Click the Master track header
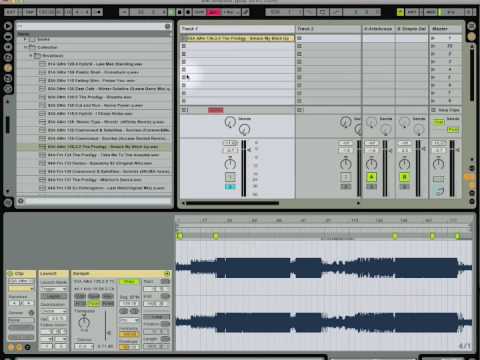 446,29
